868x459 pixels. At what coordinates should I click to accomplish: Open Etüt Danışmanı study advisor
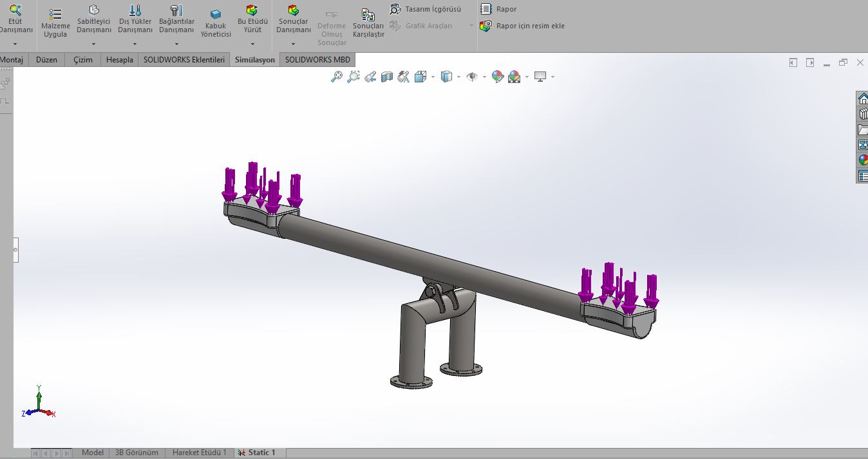coord(15,19)
